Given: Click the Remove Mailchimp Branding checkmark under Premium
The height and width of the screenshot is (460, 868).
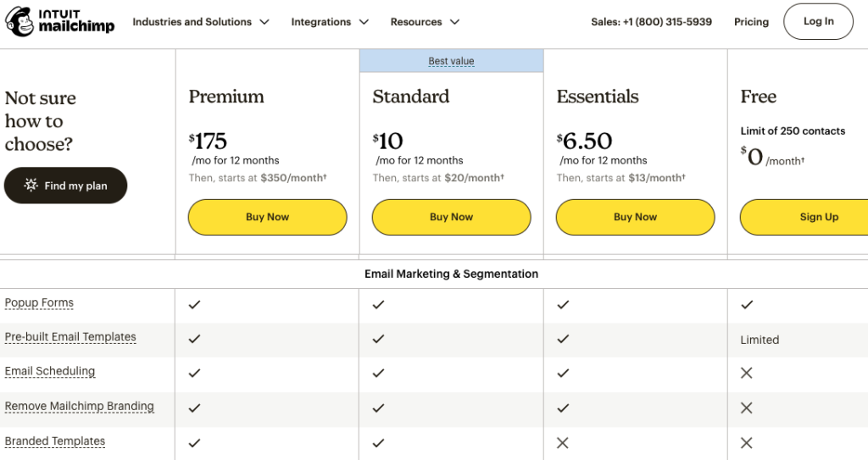Looking at the screenshot, I should [194, 408].
